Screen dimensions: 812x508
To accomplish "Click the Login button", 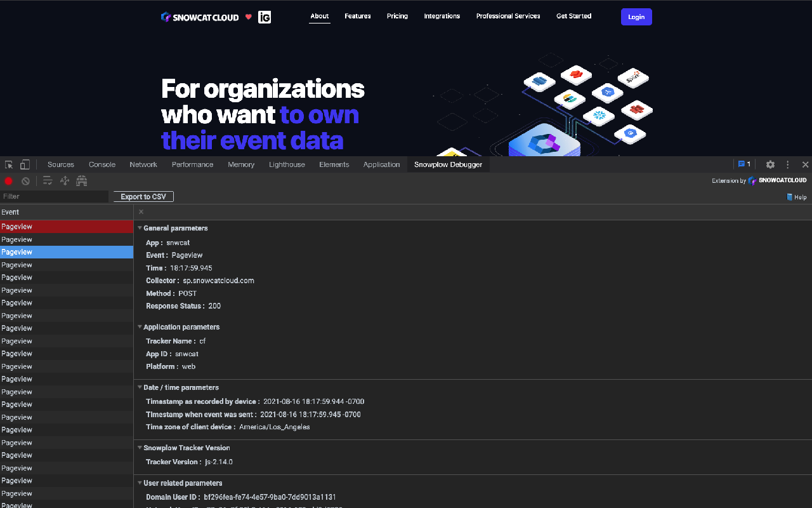I will [x=636, y=17].
